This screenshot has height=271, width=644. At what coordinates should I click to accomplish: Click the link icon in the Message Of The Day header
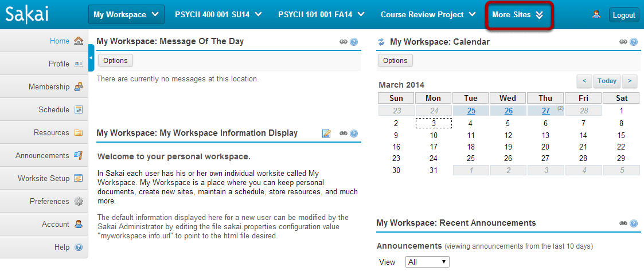click(344, 42)
